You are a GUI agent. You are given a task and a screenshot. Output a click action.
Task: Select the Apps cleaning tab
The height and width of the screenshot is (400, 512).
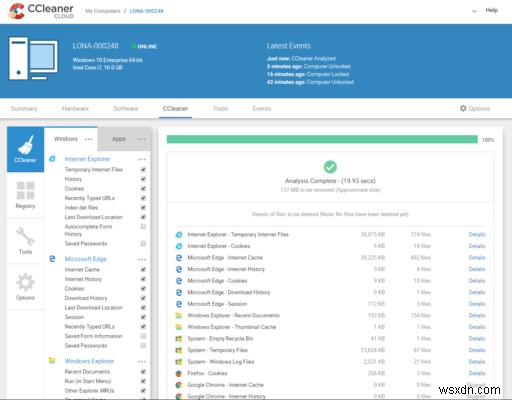(119, 139)
